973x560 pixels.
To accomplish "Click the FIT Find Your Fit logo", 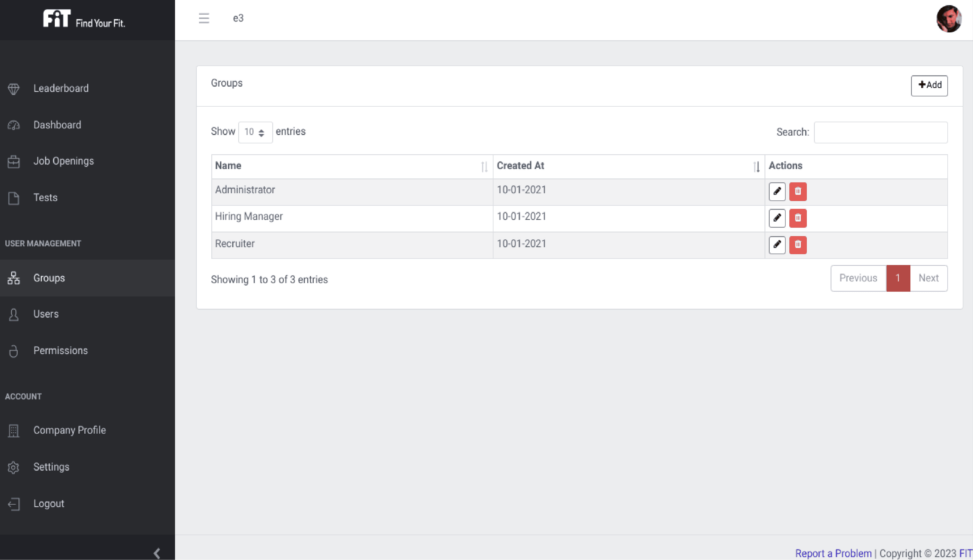I will coord(84,18).
